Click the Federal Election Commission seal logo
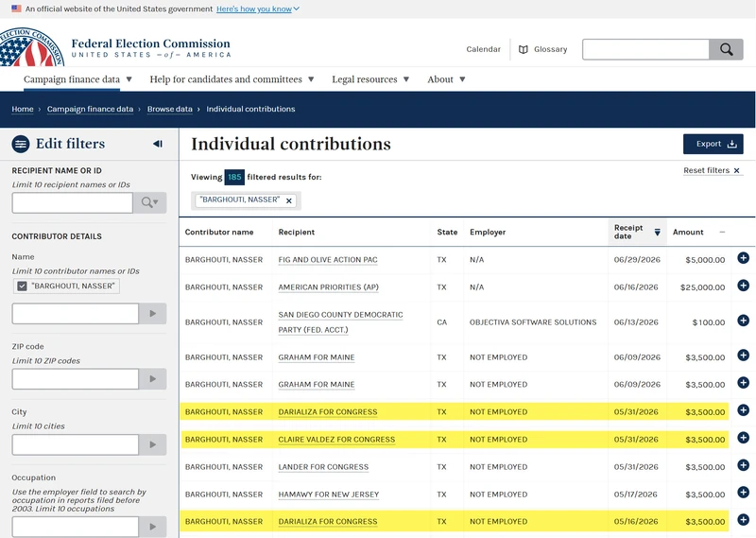 coord(31,47)
